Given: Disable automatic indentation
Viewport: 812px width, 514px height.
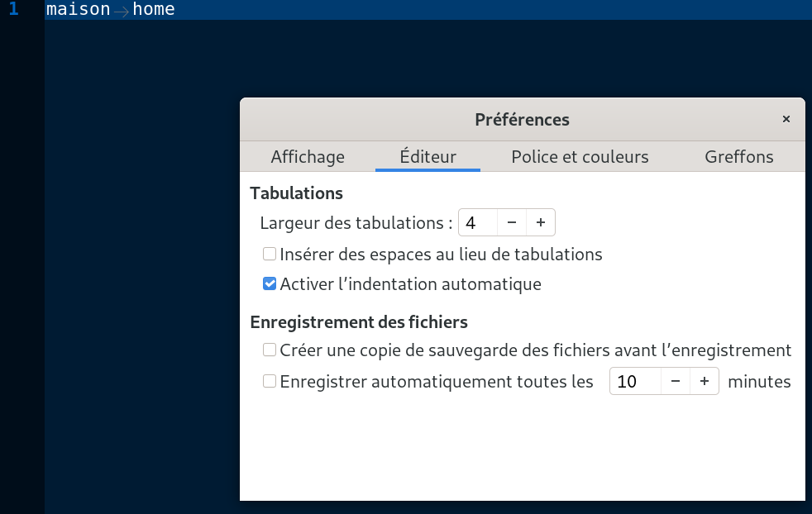Looking at the screenshot, I should (269, 283).
